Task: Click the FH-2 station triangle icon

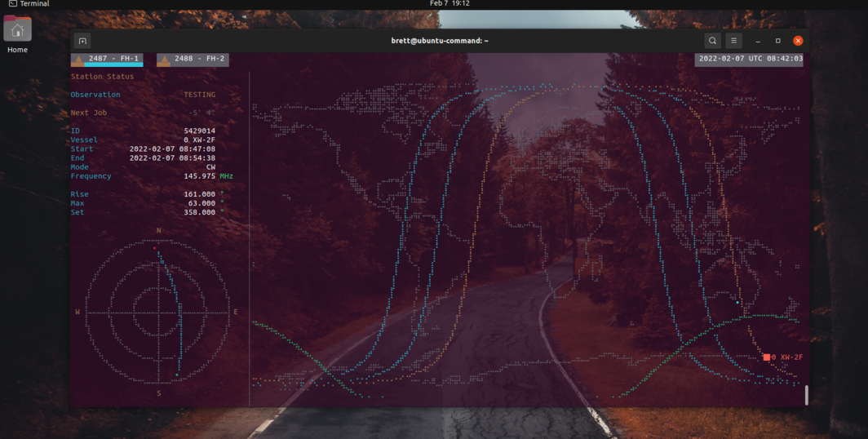Action: point(164,60)
